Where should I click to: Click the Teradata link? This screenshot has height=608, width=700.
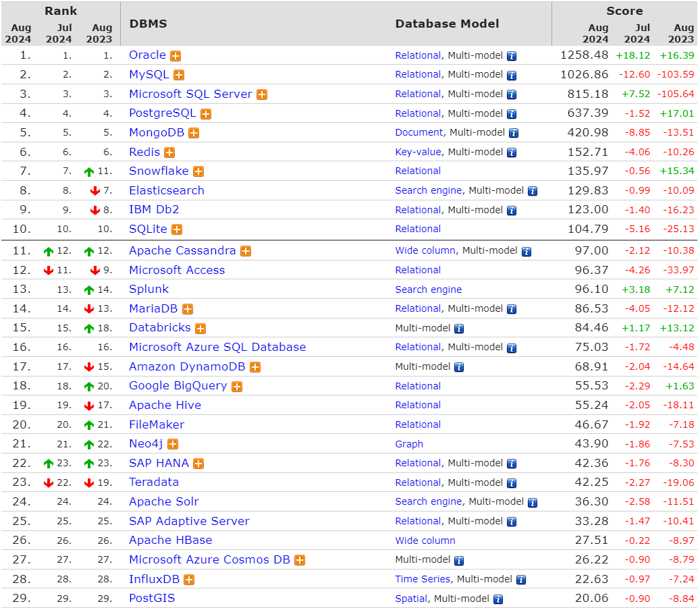(154, 482)
